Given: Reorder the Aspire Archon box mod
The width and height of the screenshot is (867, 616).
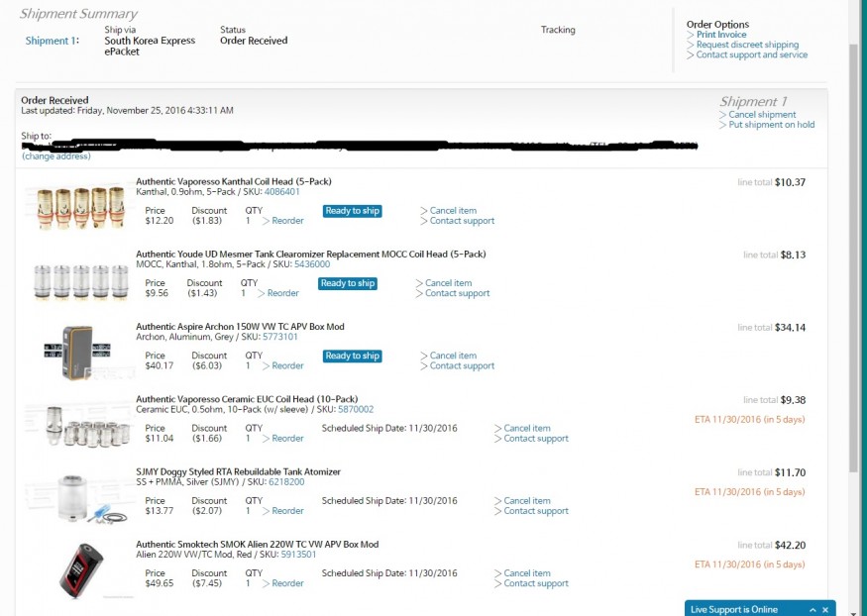Looking at the screenshot, I should (x=287, y=365).
